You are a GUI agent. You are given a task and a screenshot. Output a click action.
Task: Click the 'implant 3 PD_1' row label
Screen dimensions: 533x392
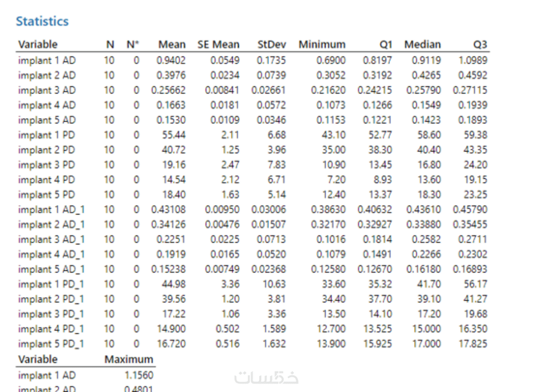point(51,315)
